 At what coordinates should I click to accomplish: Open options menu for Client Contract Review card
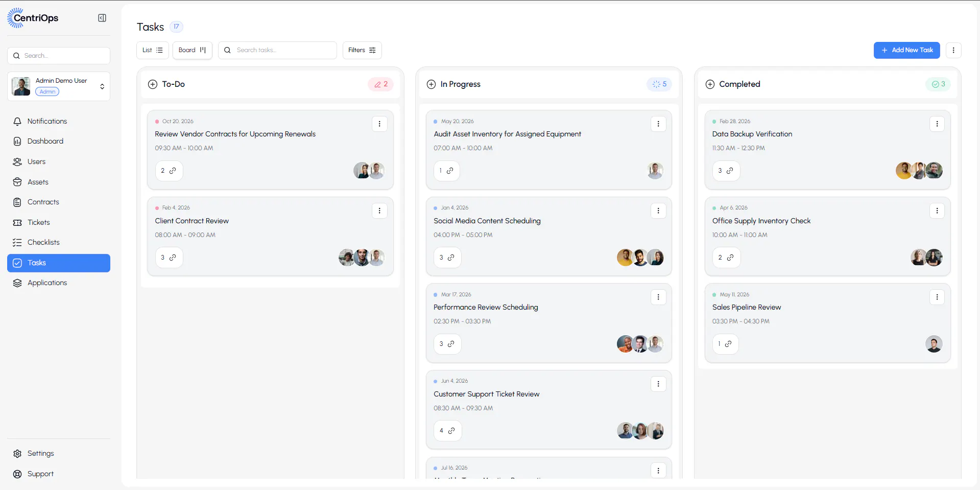tap(379, 211)
